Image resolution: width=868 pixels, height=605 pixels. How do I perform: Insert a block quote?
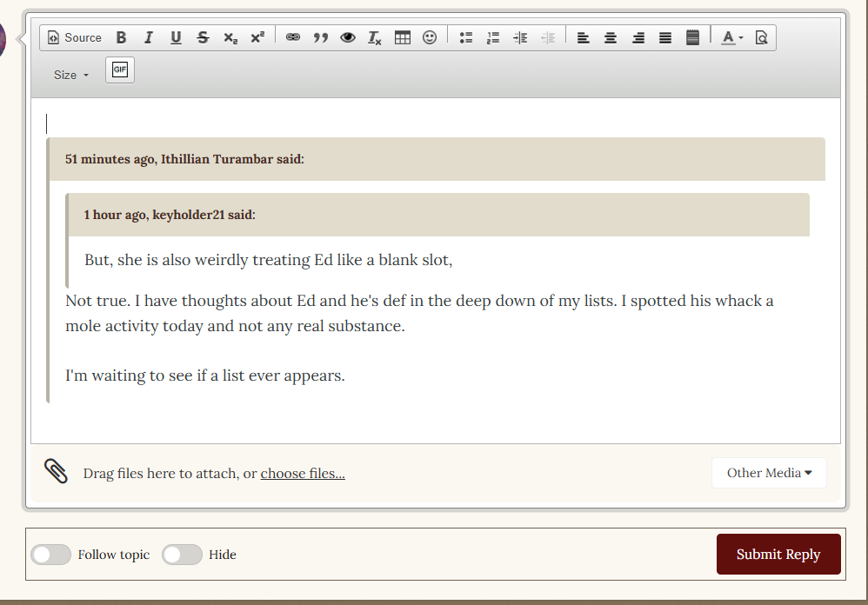click(x=320, y=37)
